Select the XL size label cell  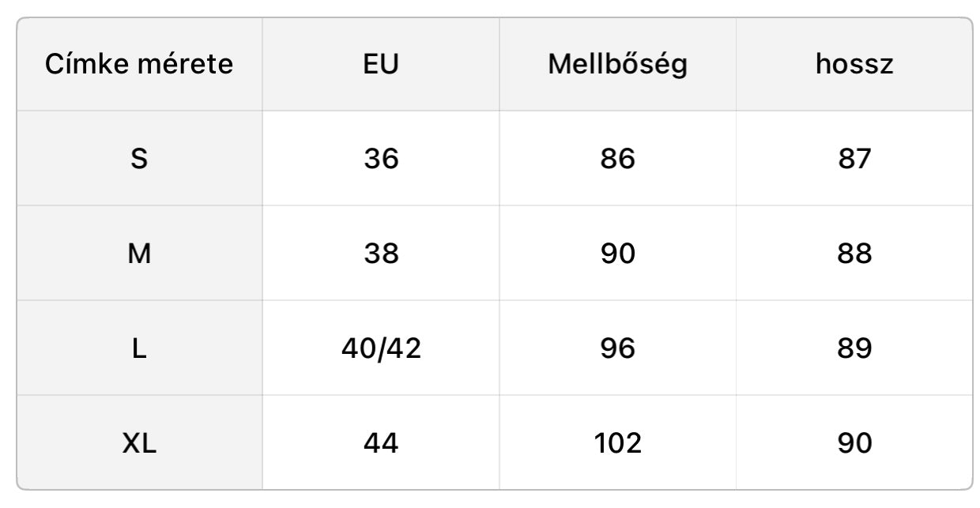[139, 443]
